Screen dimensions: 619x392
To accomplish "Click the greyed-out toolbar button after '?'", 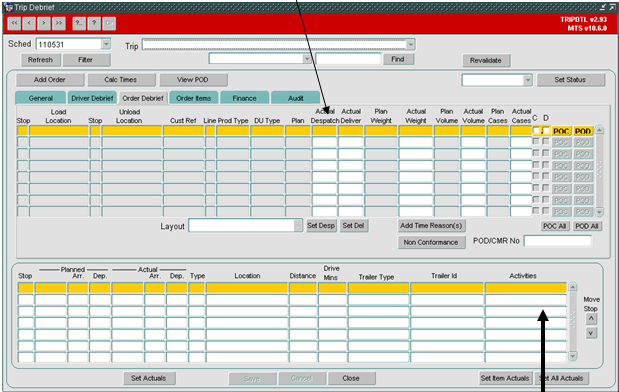I will [109, 24].
